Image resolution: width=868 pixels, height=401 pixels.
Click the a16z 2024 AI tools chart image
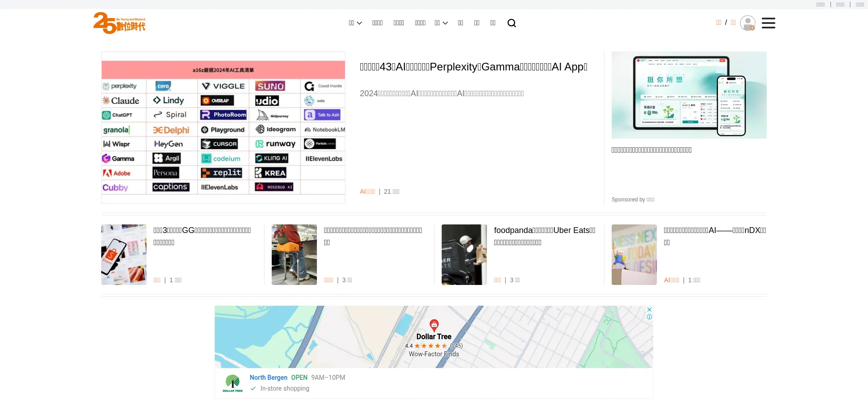click(x=223, y=127)
